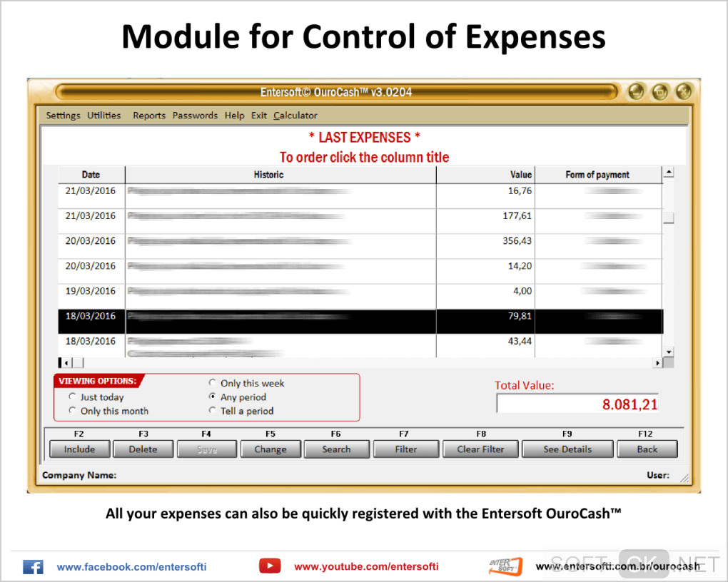
Task: Select the expense of 16,76
Action: tap(360, 195)
